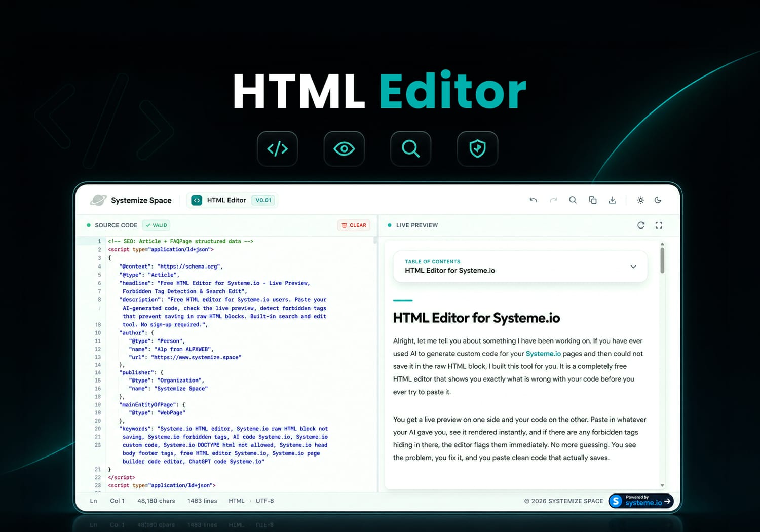Viewport: 760px width, 532px height.
Task: Open search from the editor toolbar
Action: pos(573,200)
